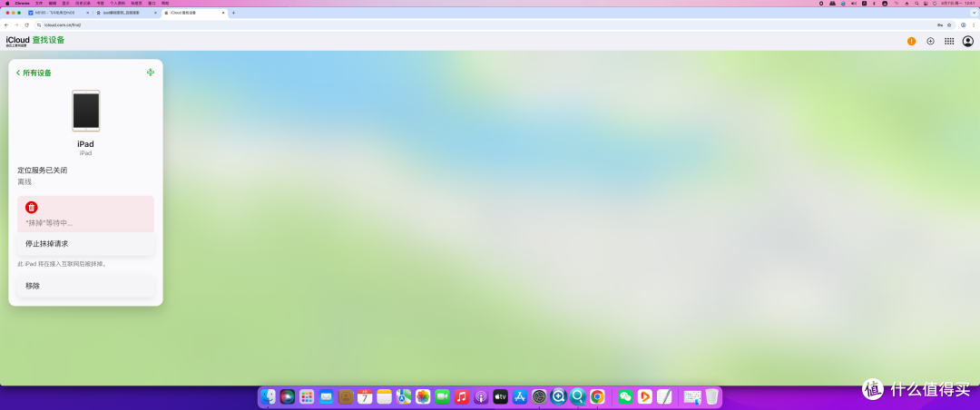Image resolution: width=980 pixels, height=410 pixels.
Task: Reload the current page
Action: tap(26, 25)
